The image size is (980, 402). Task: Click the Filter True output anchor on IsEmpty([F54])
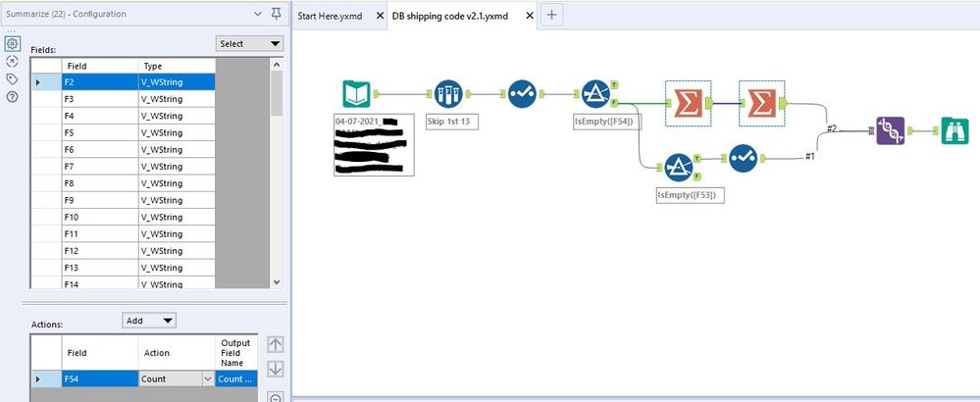[614, 84]
